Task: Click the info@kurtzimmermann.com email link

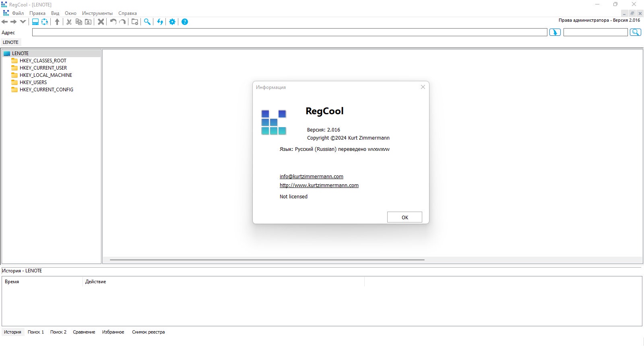Action: tap(312, 177)
